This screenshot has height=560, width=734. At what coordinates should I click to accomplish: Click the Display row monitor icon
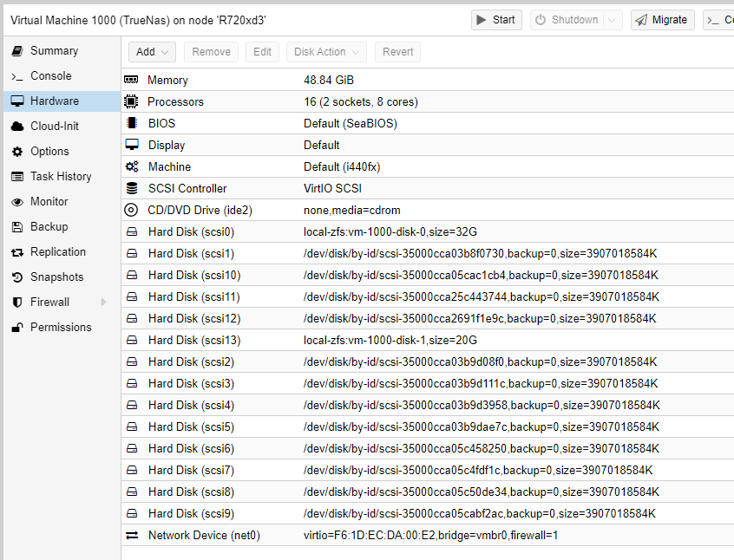tap(132, 145)
